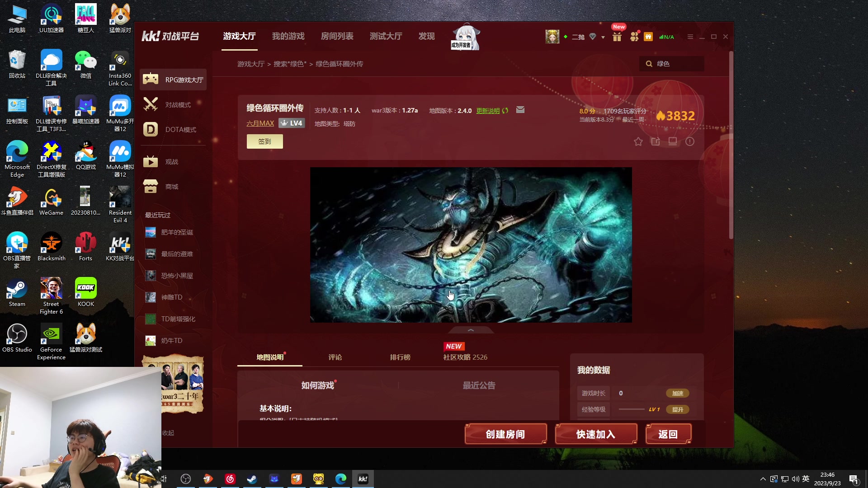Select RPG游戏大厅 in the sidebar
The image size is (868, 488).
(173, 80)
